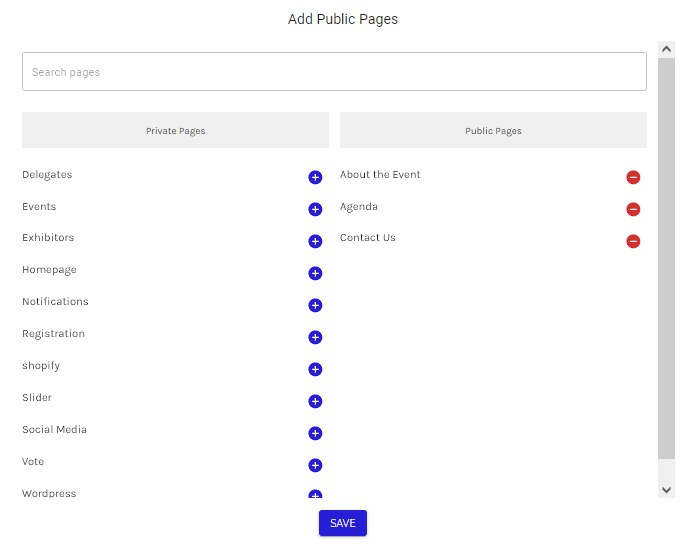Image resolution: width=688 pixels, height=550 pixels.
Task: Click plus icon next to Events
Action: coord(315,209)
